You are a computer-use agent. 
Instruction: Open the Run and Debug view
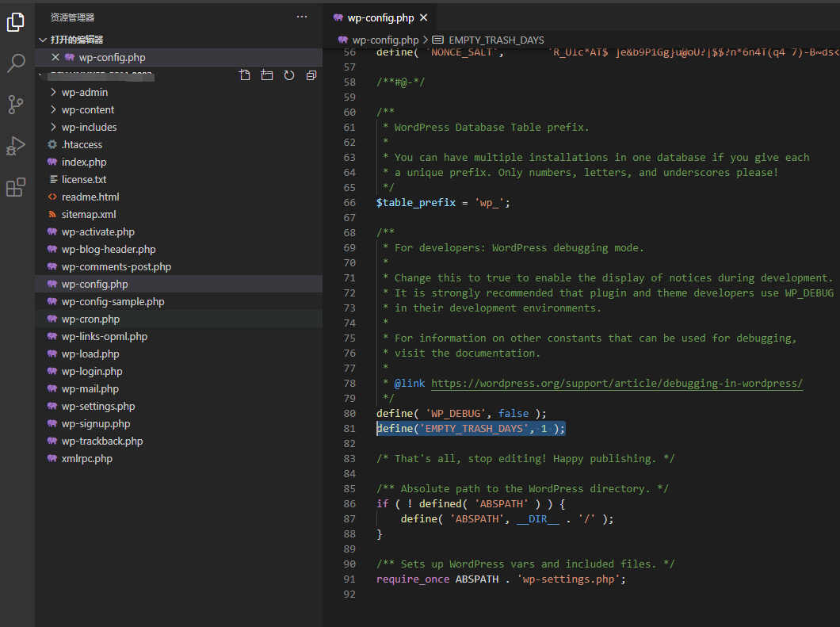[16, 146]
